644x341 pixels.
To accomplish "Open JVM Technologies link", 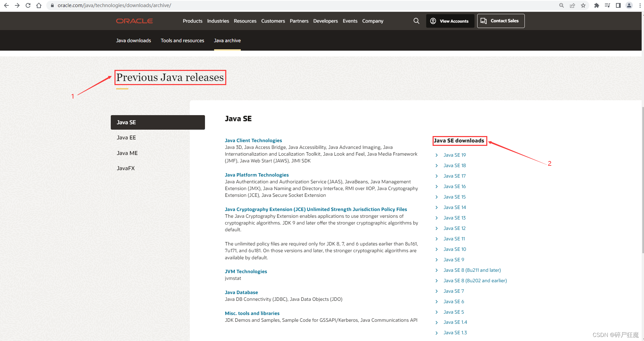I will 246,271.
